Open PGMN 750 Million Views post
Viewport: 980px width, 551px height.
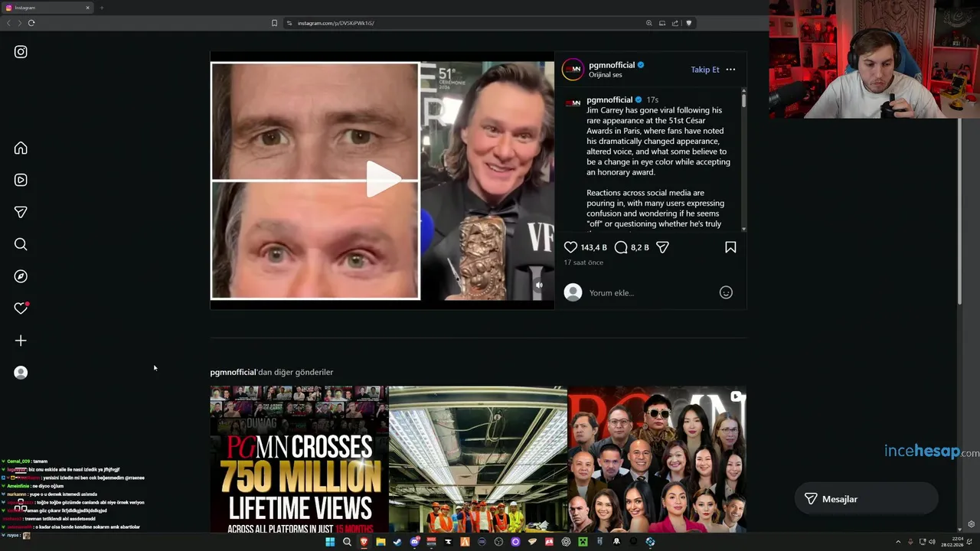coord(299,459)
